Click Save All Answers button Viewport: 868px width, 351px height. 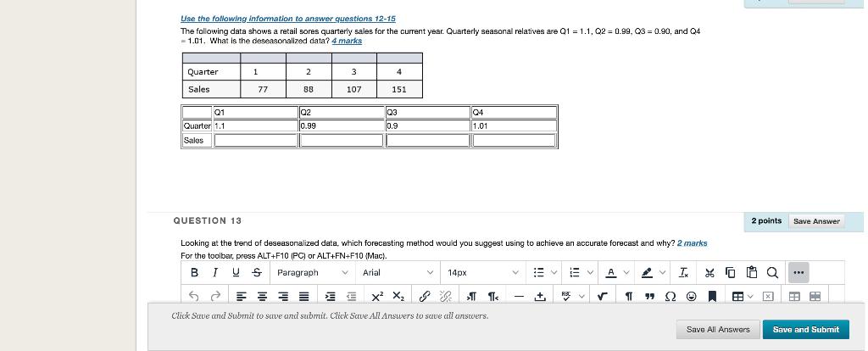coord(718,330)
